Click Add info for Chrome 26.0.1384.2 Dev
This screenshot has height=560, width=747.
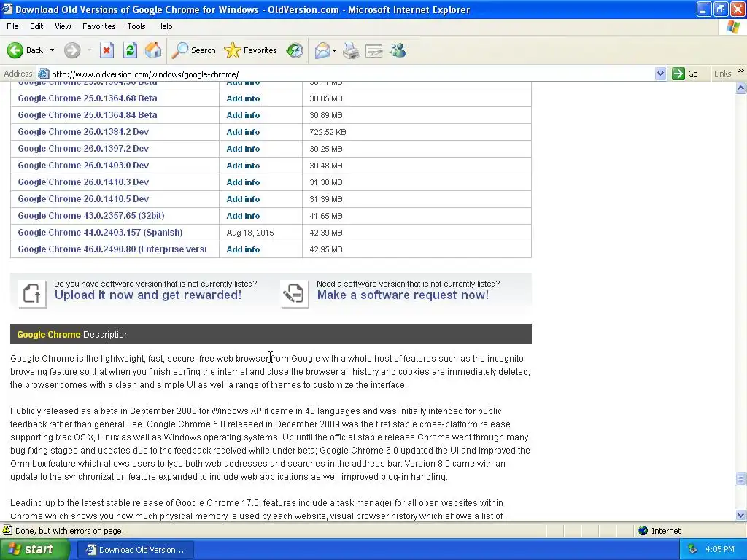click(x=243, y=132)
